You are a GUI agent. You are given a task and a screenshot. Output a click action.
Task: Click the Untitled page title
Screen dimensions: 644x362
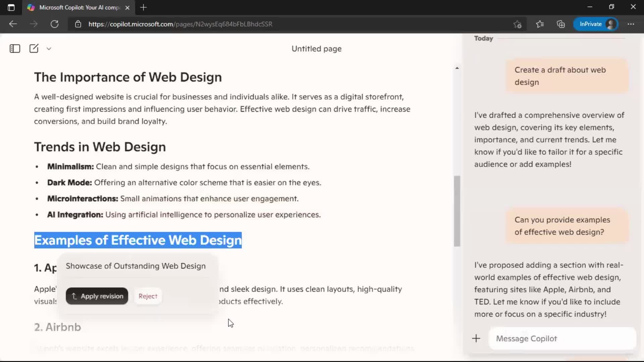point(316,49)
